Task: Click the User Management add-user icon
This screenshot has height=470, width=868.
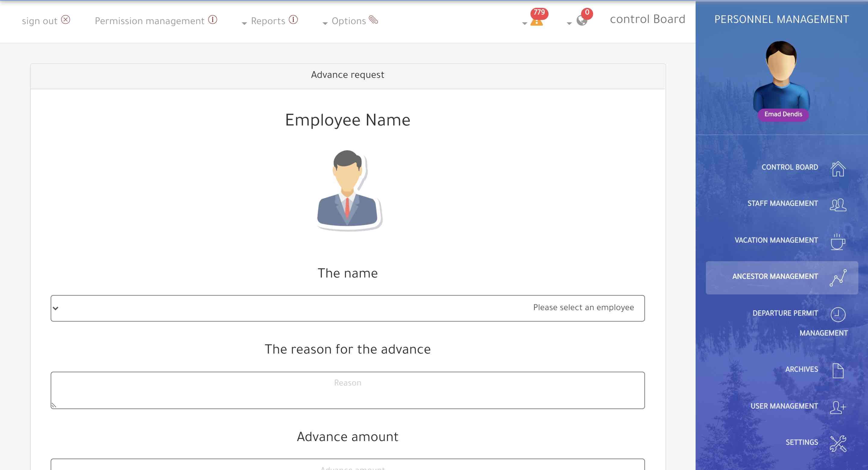Action: (838, 407)
